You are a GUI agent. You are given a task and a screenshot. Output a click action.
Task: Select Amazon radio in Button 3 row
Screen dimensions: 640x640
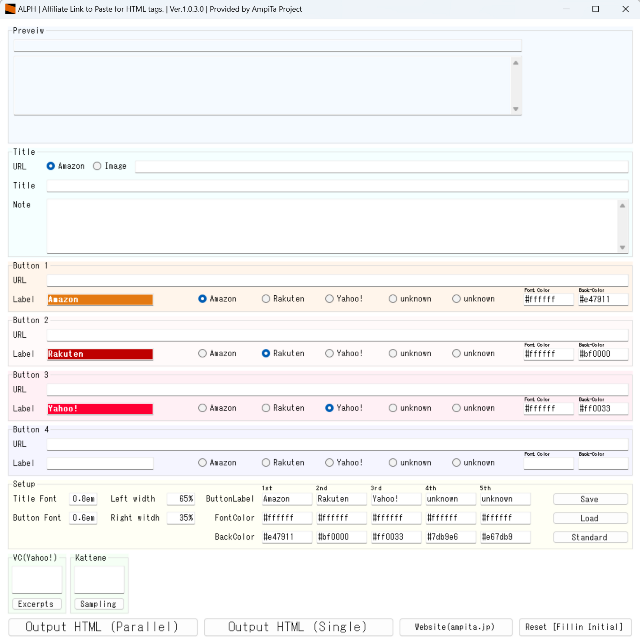203,408
